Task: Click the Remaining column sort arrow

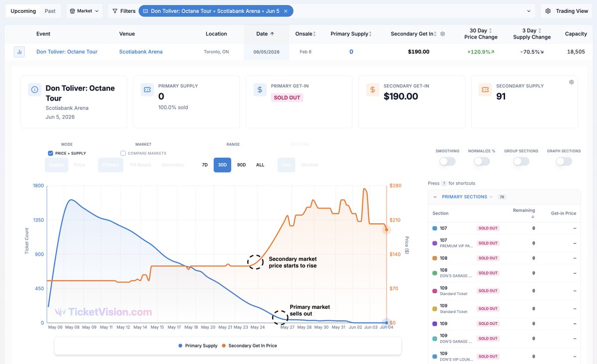Action: pyautogui.click(x=533, y=217)
